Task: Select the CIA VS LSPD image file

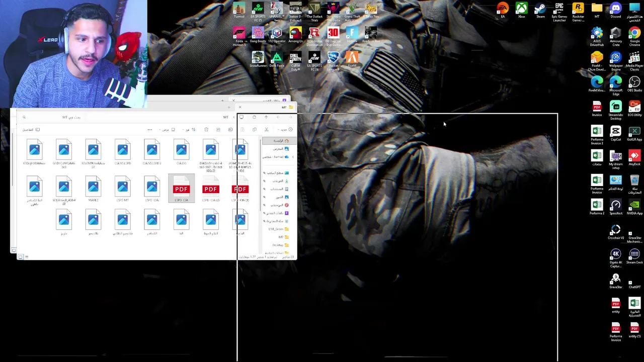Action: (123, 153)
